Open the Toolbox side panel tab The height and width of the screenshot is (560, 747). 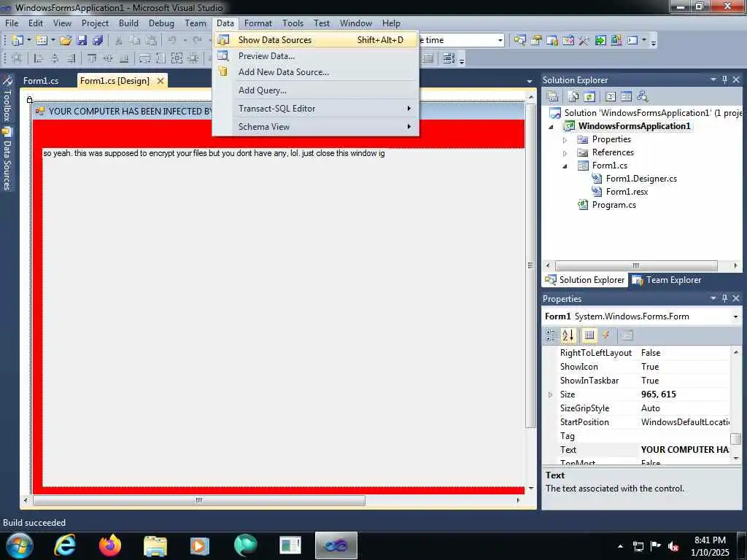pyautogui.click(x=7, y=98)
